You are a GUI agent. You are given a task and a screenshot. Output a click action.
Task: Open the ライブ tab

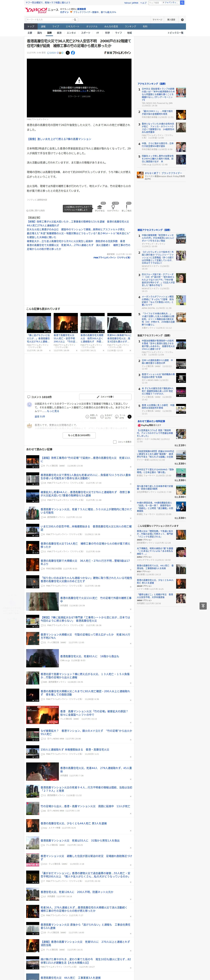click(56, 27)
